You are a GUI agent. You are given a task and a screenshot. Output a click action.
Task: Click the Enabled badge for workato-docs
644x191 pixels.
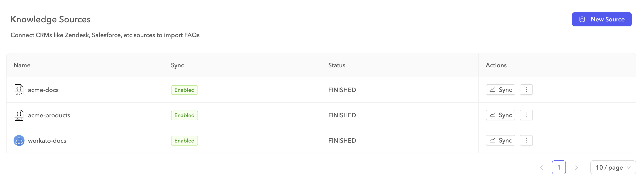[x=184, y=141]
